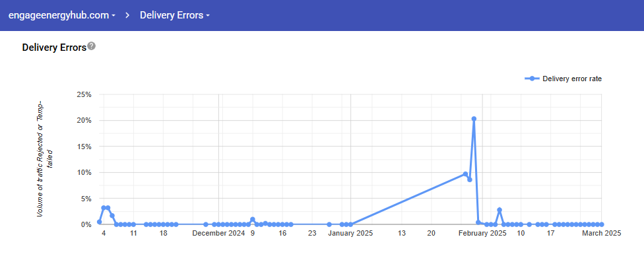Select the February 2025 x-axis label
Screen dimensions: 644x264
point(482,233)
